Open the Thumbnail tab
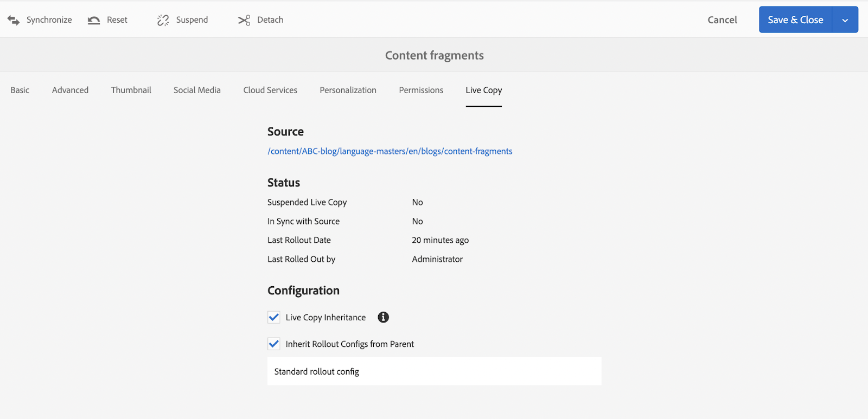 131,90
